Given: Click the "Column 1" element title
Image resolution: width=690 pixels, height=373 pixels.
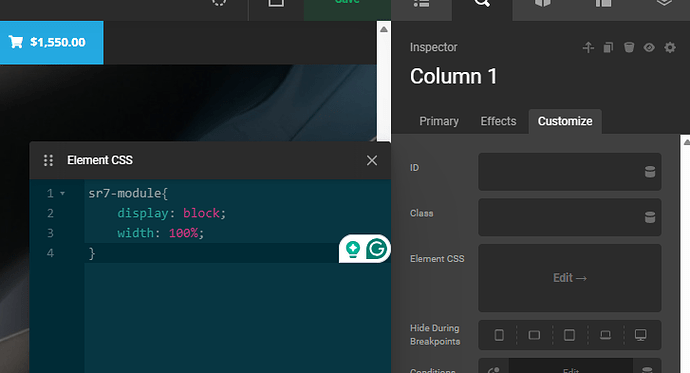Looking at the screenshot, I should (x=453, y=77).
